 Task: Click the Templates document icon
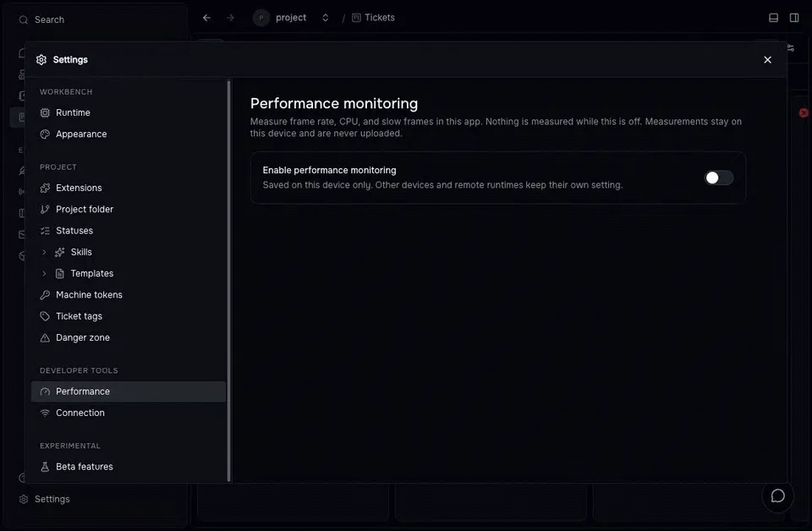coord(60,273)
